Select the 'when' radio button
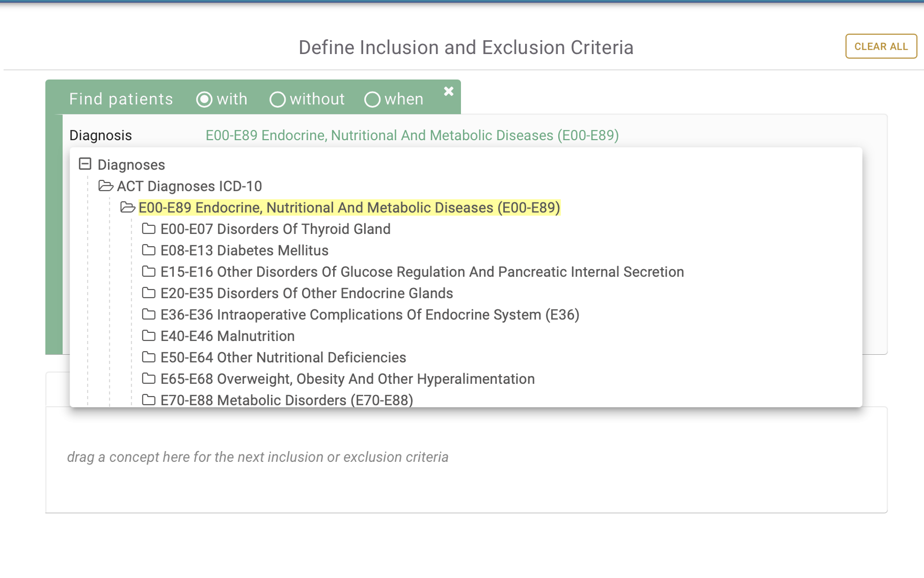Viewport: 924px width, 578px height. 372,100
